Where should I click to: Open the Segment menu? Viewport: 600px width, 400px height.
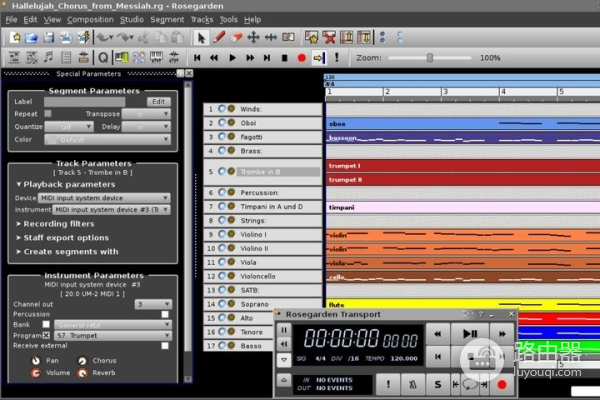tap(167, 19)
